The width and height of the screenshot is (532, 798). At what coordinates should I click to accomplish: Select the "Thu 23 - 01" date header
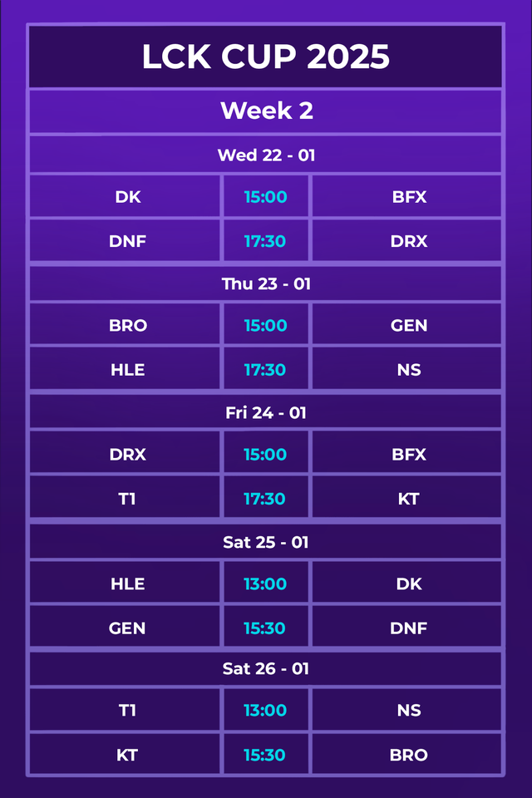(x=266, y=283)
